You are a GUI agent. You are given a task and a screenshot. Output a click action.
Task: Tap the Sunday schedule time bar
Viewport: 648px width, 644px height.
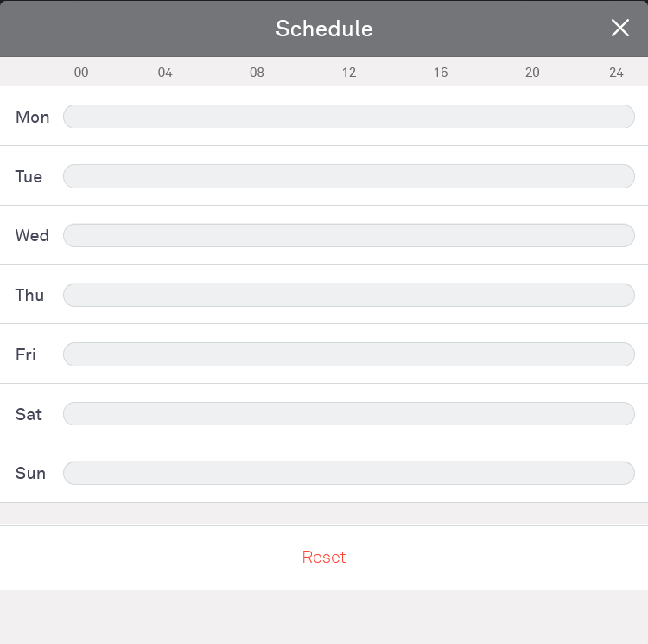349,474
